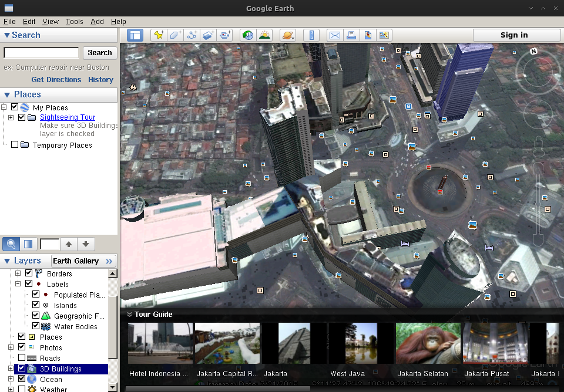Collapse the Labels tree node

coord(18,284)
